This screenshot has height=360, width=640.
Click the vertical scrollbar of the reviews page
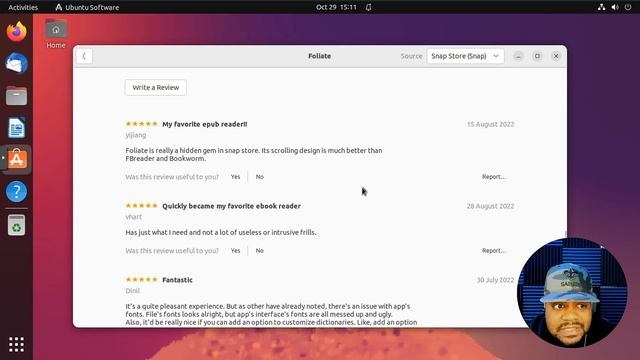(x=565, y=234)
